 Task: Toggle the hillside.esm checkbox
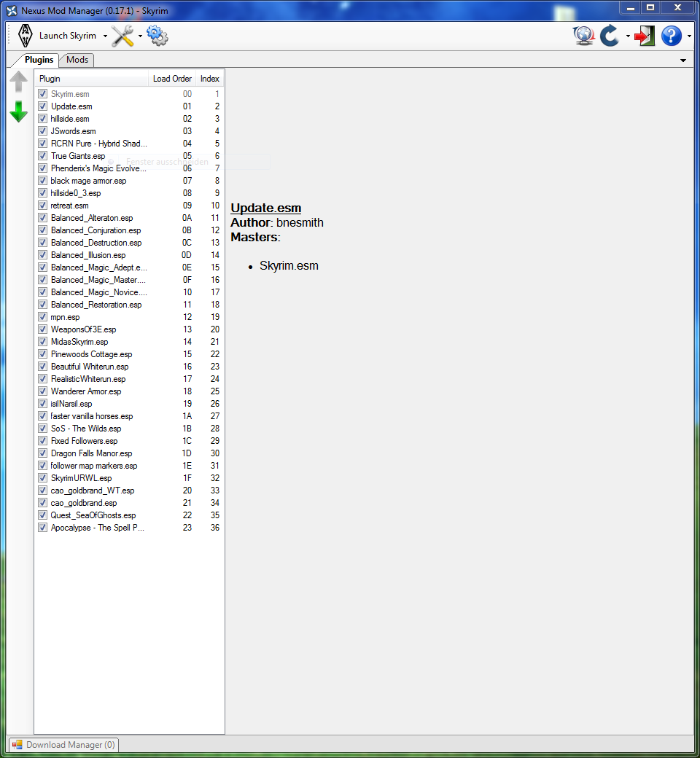tap(42, 118)
